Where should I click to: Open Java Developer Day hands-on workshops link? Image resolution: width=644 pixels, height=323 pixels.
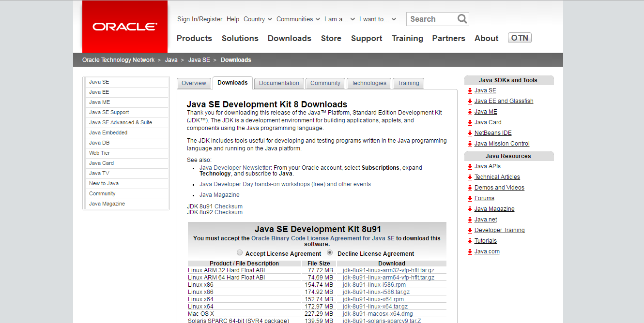point(285,184)
